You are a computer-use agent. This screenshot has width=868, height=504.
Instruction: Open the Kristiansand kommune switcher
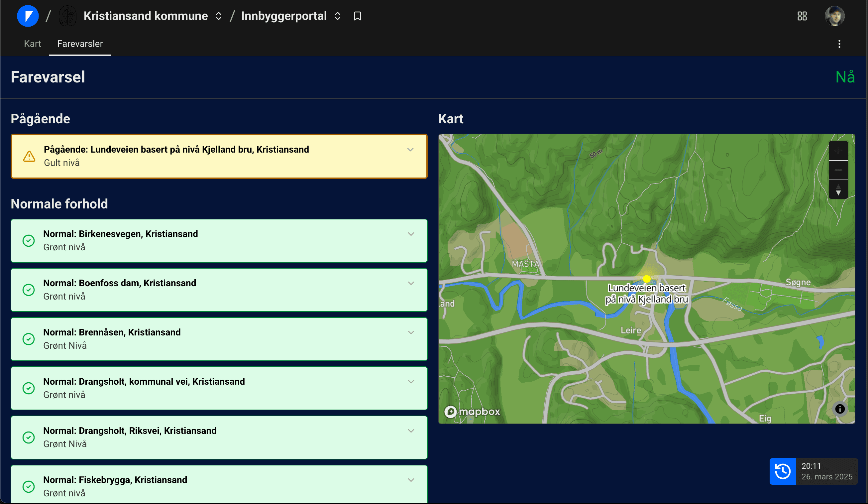pyautogui.click(x=219, y=16)
